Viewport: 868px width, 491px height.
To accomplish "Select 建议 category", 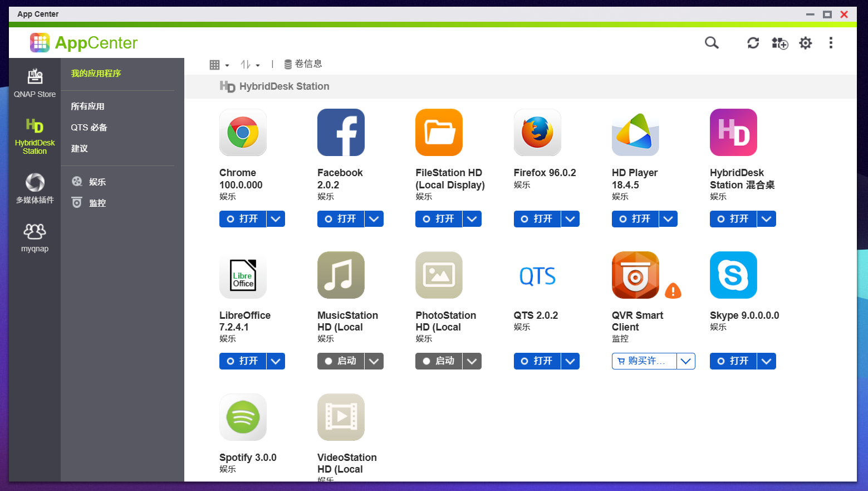I will [x=79, y=149].
